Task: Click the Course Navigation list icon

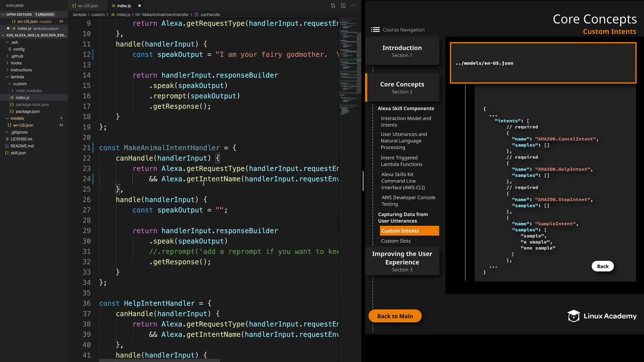Action: (x=375, y=29)
